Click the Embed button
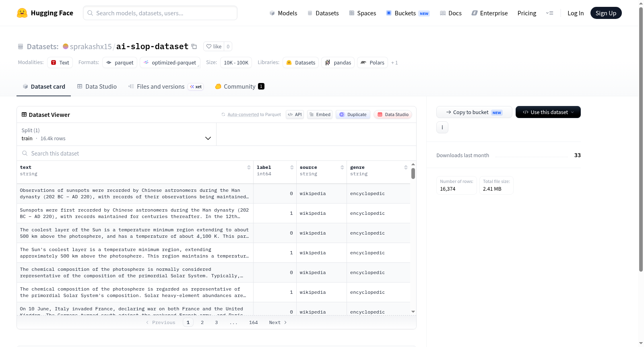 320,114
